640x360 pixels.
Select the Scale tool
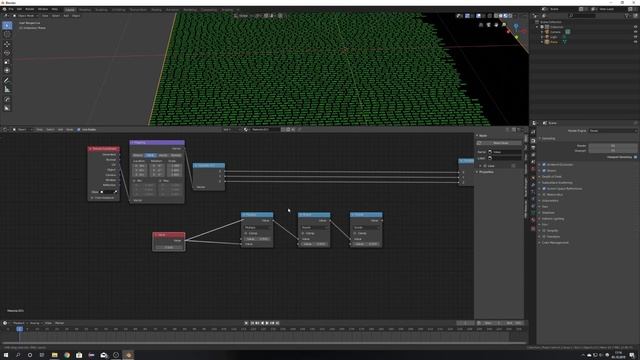pyautogui.click(x=7, y=62)
